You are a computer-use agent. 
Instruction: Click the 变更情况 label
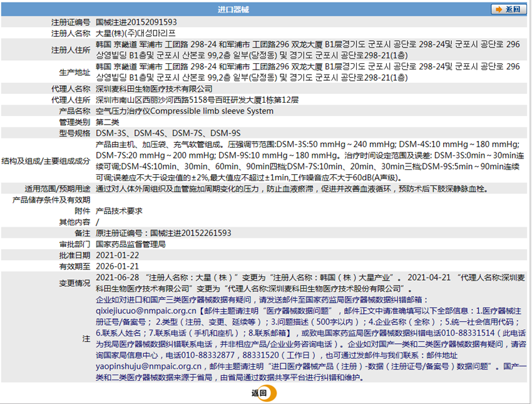[x=74, y=283]
